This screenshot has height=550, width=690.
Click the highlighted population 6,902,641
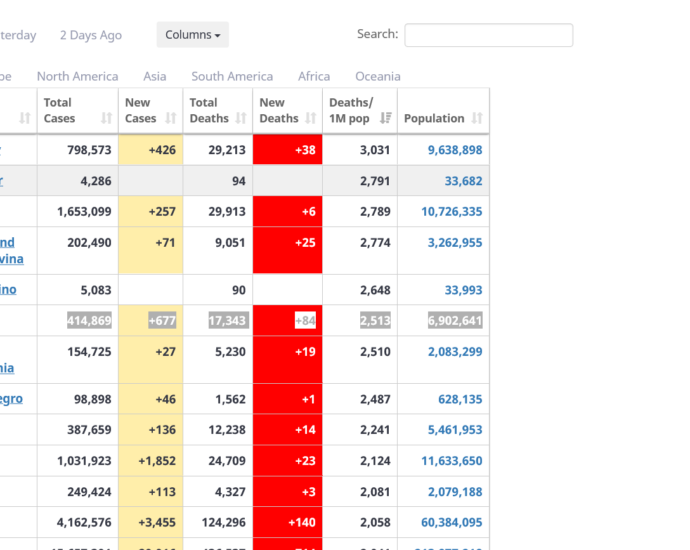[x=455, y=320]
